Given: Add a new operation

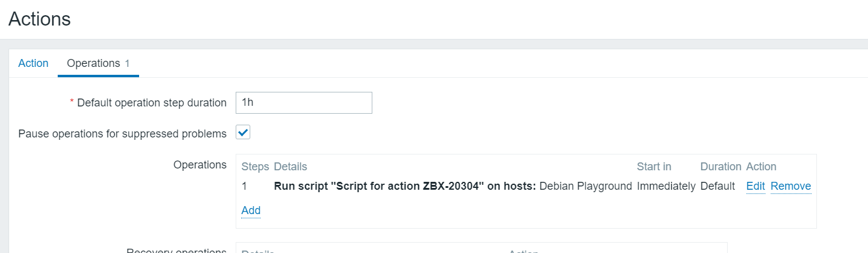Looking at the screenshot, I should [x=251, y=210].
